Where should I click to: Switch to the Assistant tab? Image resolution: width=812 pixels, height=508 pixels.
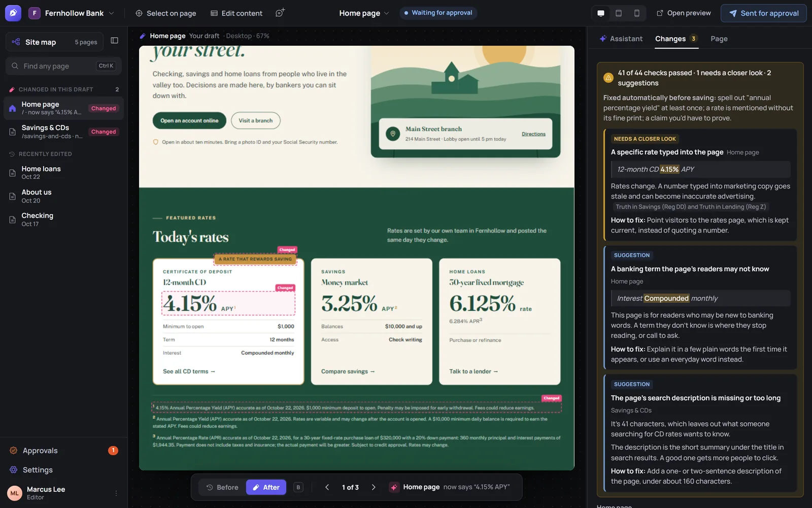(x=621, y=39)
